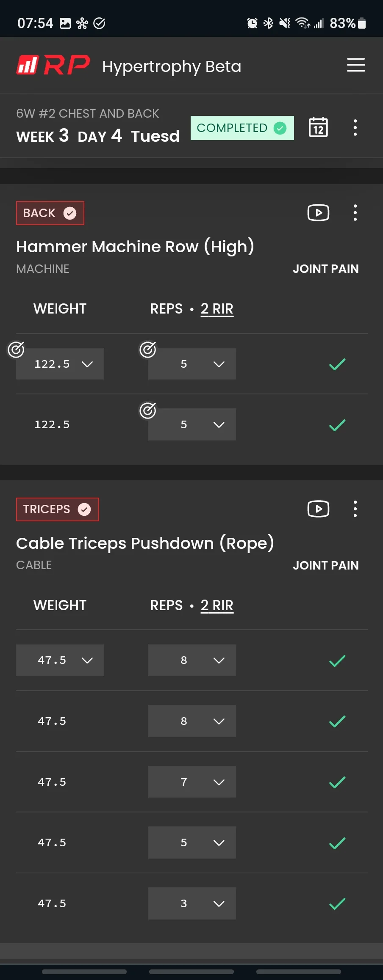Open the calendar icon for workout schedule
The height and width of the screenshot is (980, 383).
[x=318, y=127]
